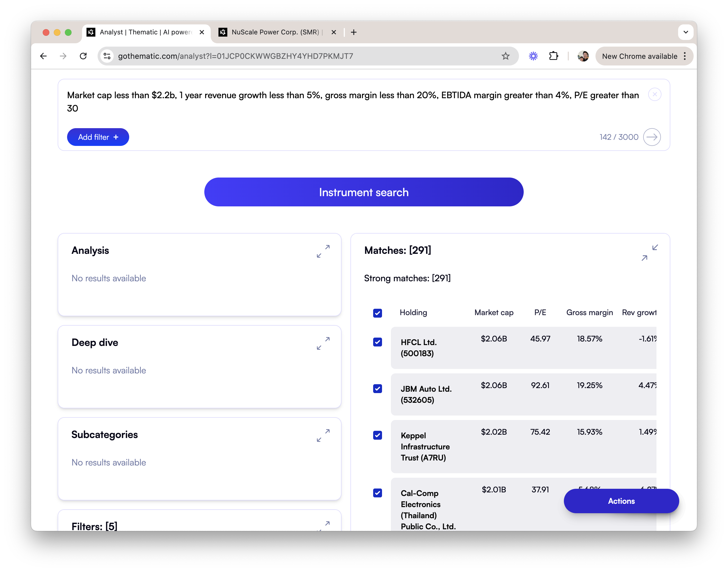Switch to NuScale Power Corp tab
Screen dimensions: 728x572
276,32
